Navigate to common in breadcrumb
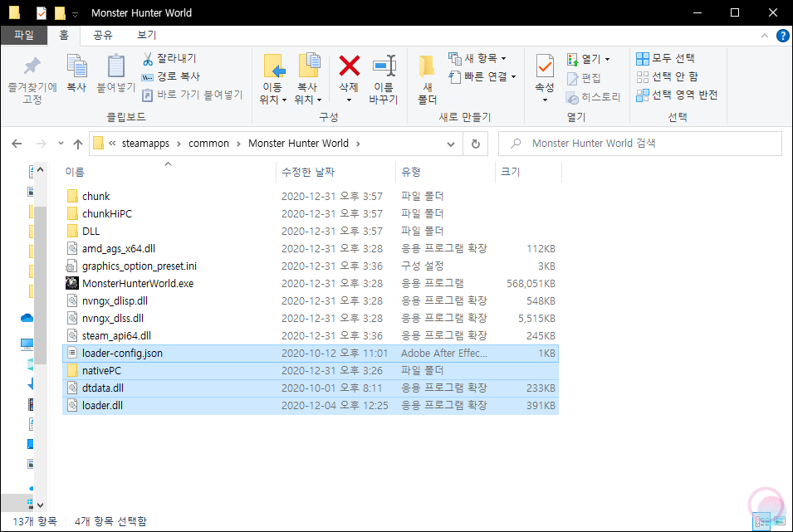The image size is (793, 532). (x=209, y=144)
